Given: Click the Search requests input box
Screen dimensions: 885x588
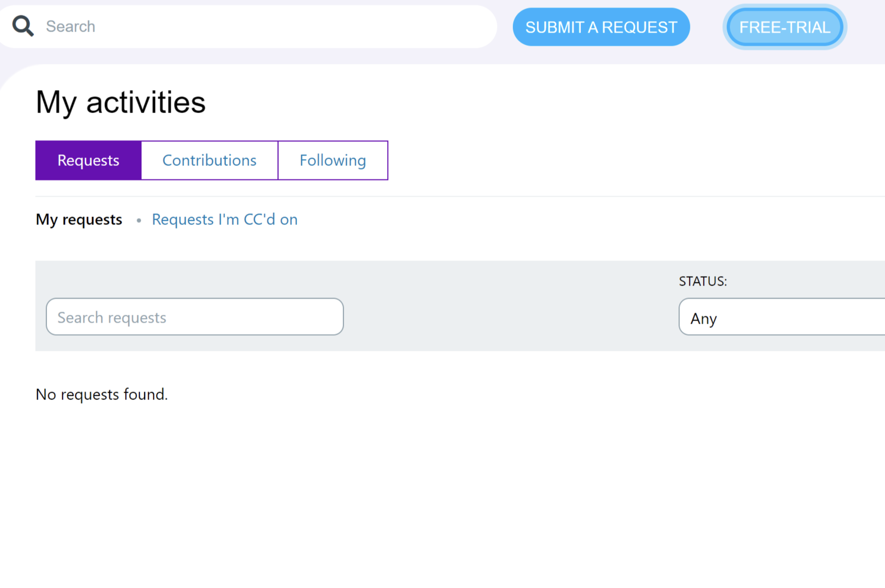Looking at the screenshot, I should (195, 317).
